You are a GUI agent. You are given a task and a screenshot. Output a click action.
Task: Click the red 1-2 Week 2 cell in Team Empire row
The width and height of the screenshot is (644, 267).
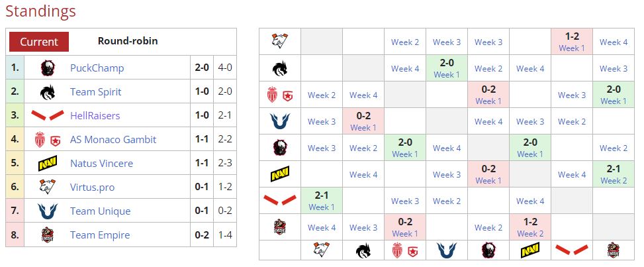click(x=530, y=227)
